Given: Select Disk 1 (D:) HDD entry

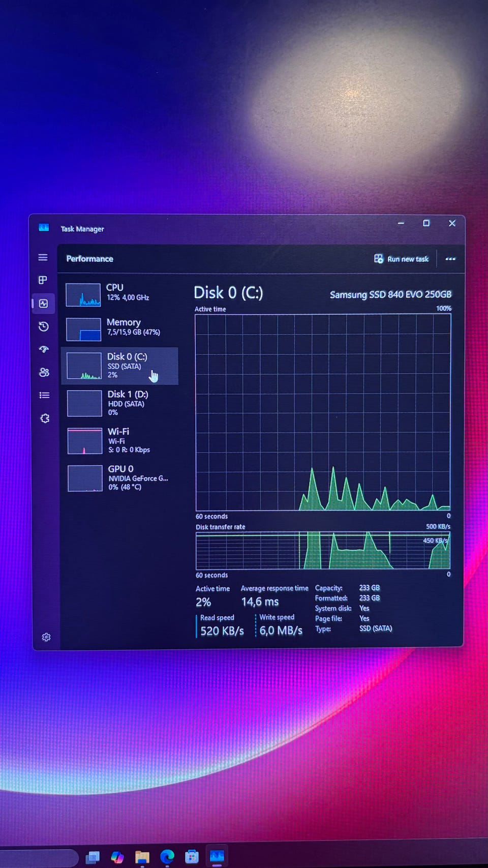Looking at the screenshot, I should (120, 403).
